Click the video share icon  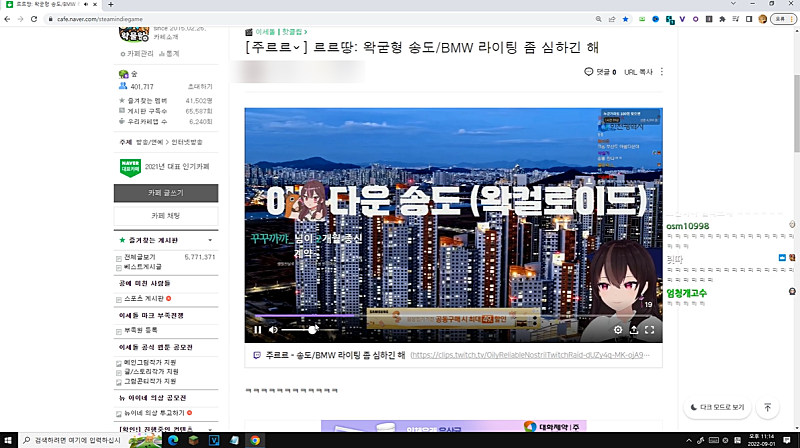click(634, 330)
